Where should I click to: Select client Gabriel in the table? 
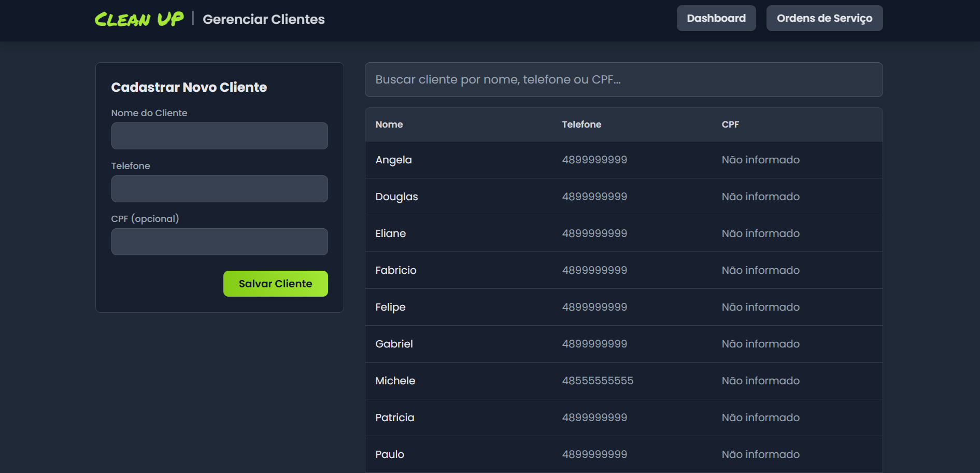coord(394,344)
